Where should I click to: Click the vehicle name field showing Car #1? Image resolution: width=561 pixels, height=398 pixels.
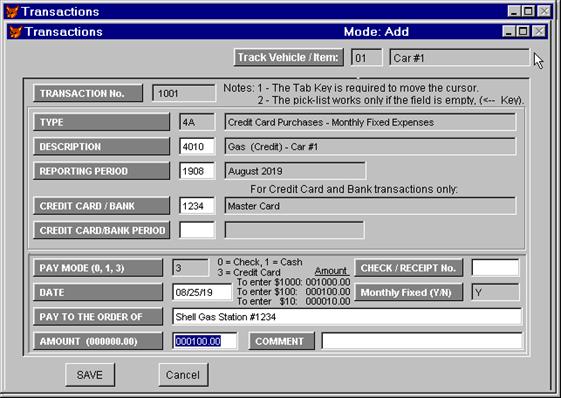459,58
